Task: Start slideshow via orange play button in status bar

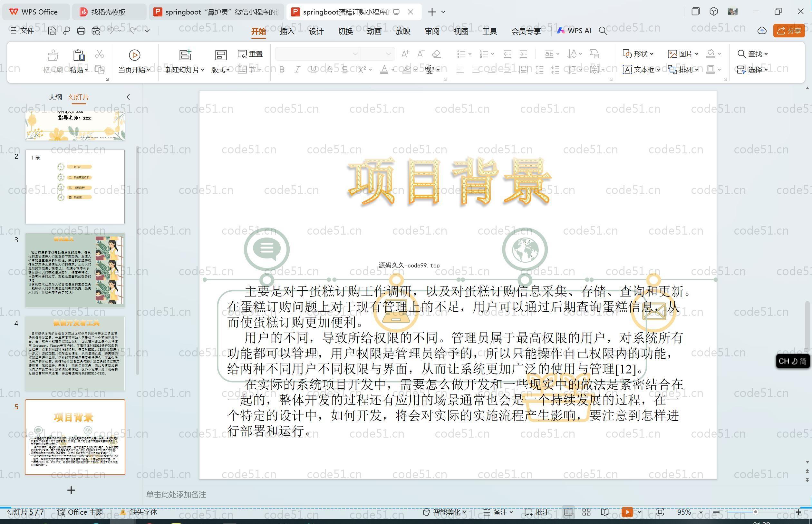Action: (627, 512)
